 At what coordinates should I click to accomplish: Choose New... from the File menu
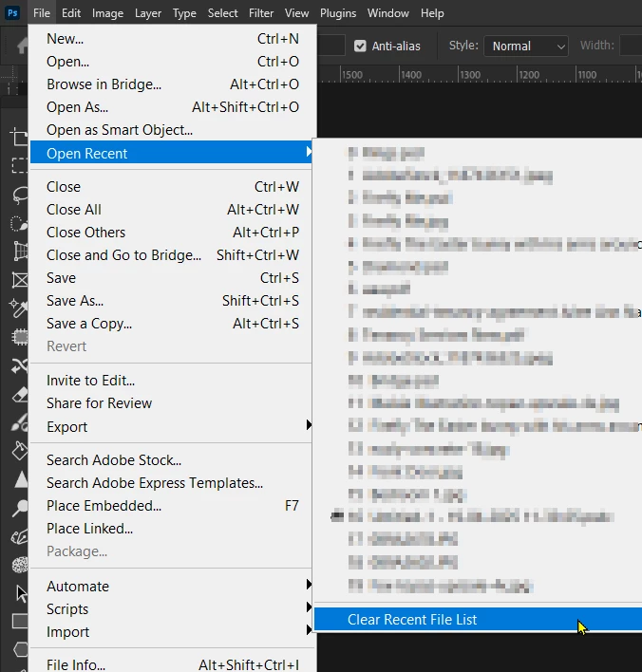tap(172, 39)
